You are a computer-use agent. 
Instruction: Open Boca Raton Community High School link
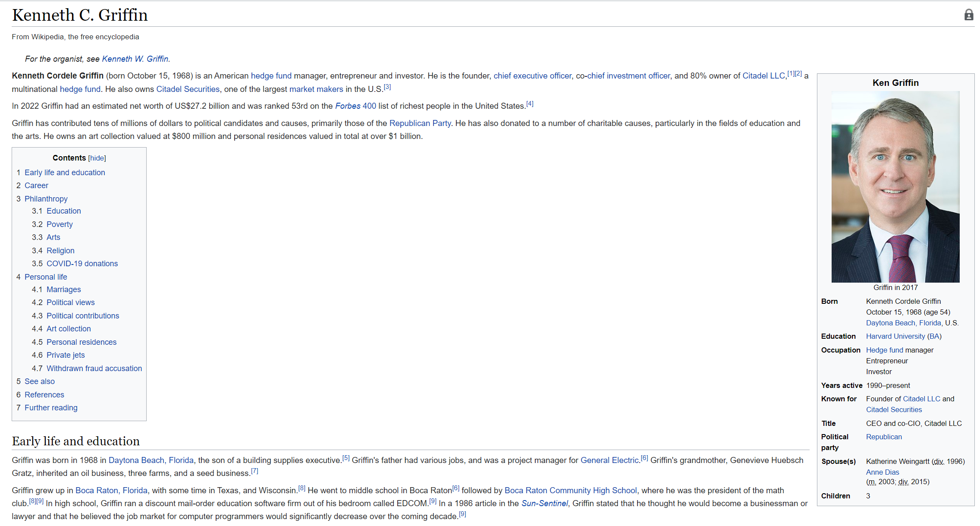571,491
